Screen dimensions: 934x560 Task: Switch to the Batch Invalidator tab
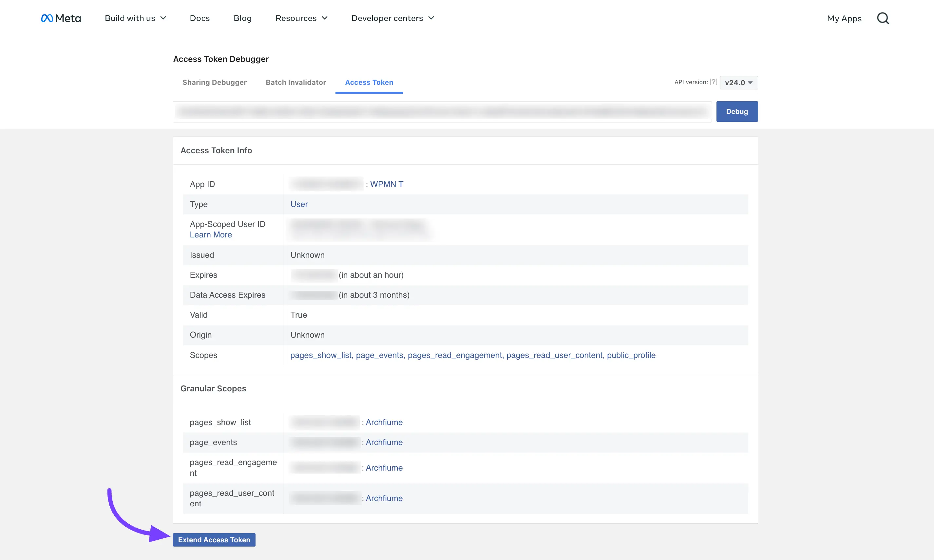[296, 82]
